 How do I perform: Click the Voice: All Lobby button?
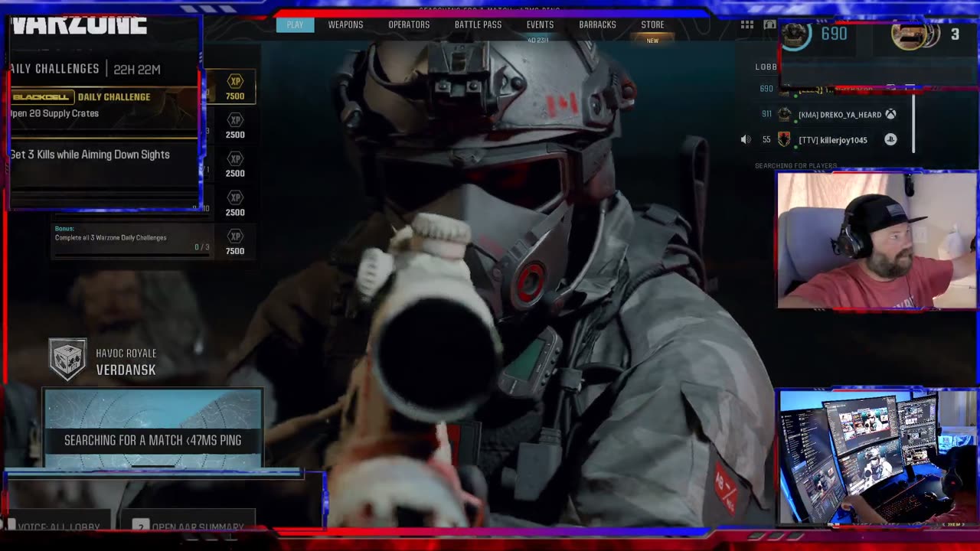point(59,527)
